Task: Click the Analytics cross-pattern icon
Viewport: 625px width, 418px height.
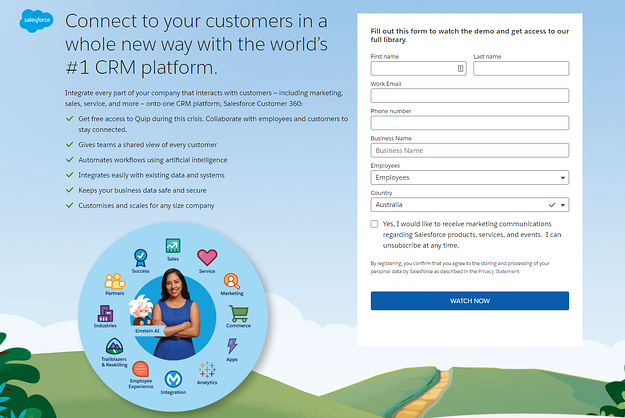Action: coord(207,369)
